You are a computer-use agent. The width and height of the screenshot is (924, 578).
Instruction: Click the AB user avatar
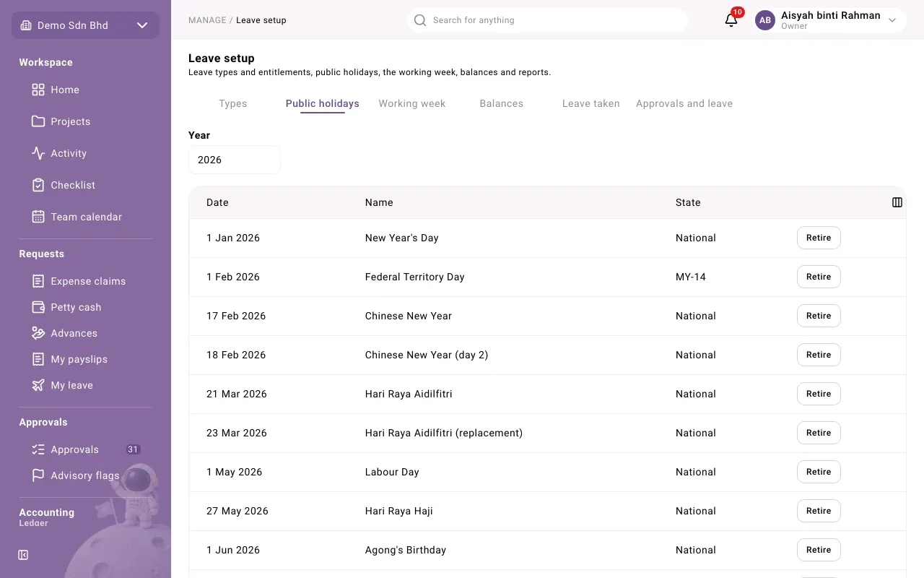765,20
